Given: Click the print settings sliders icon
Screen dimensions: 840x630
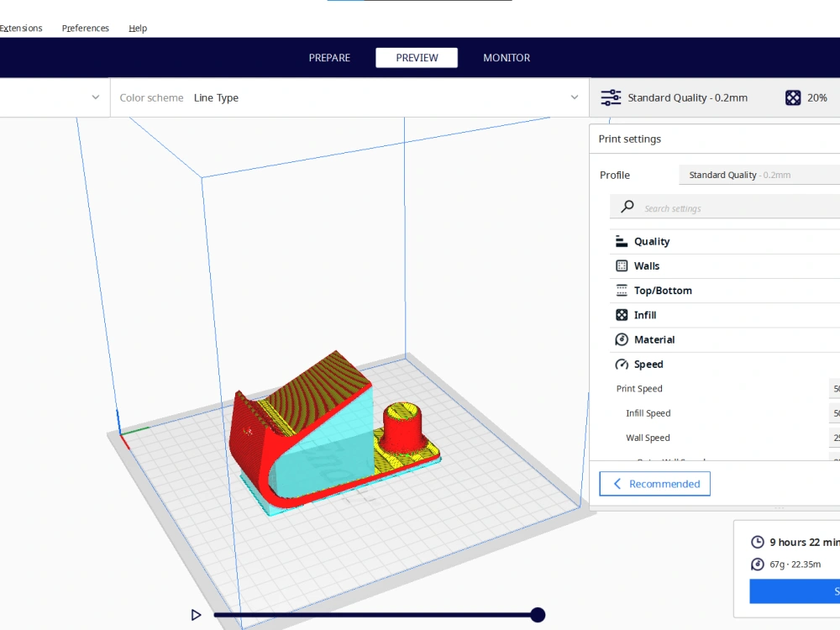Looking at the screenshot, I should click(x=611, y=97).
